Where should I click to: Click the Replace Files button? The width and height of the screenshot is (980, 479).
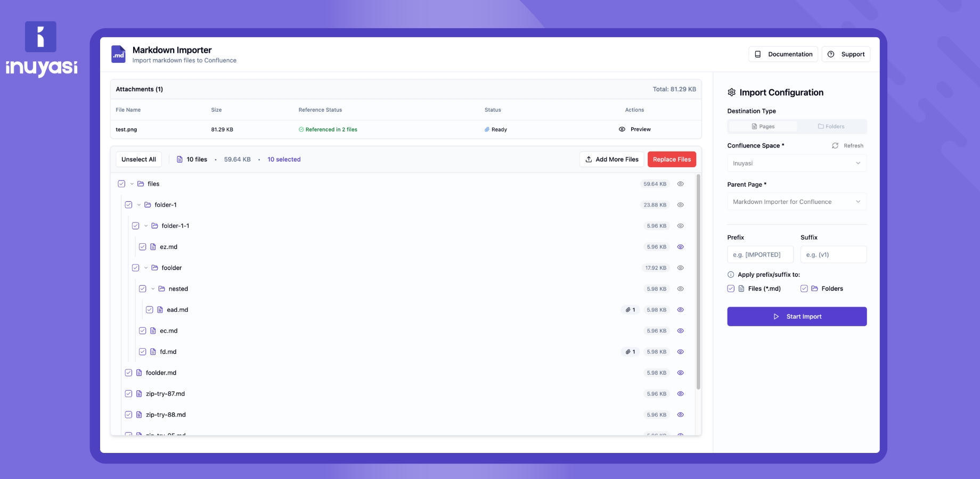pyautogui.click(x=672, y=159)
